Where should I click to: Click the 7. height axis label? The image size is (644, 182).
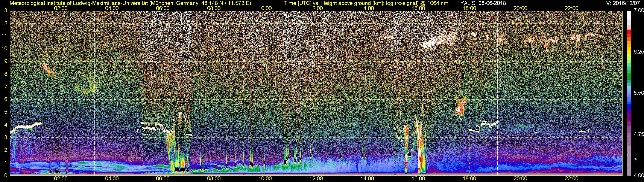coord(6,87)
